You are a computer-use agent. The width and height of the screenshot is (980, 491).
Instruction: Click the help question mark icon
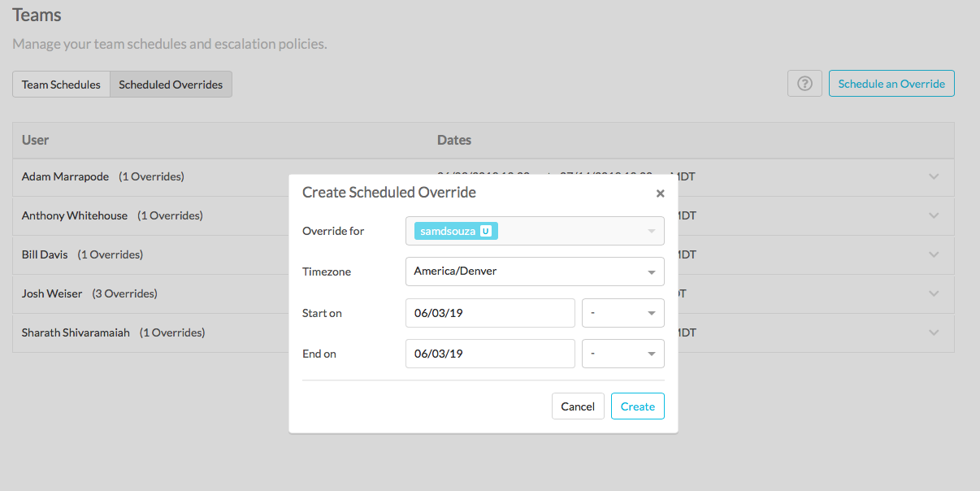804,84
